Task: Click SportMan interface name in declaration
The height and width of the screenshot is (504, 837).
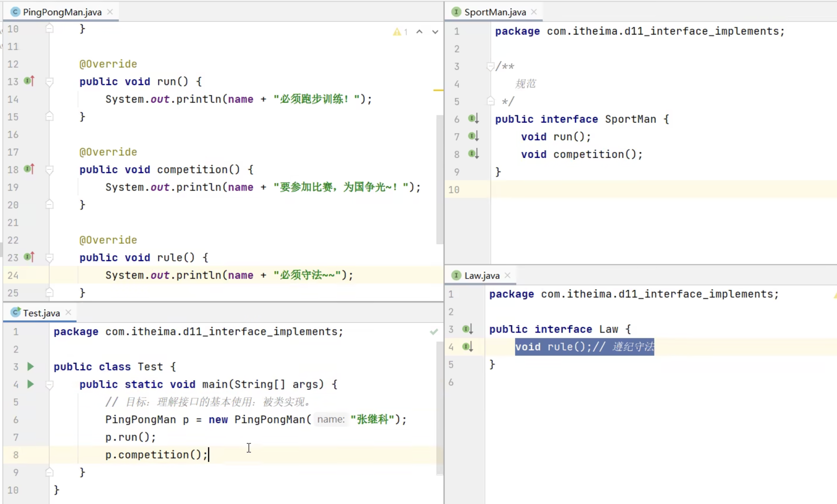Action: tap(631, 119)
